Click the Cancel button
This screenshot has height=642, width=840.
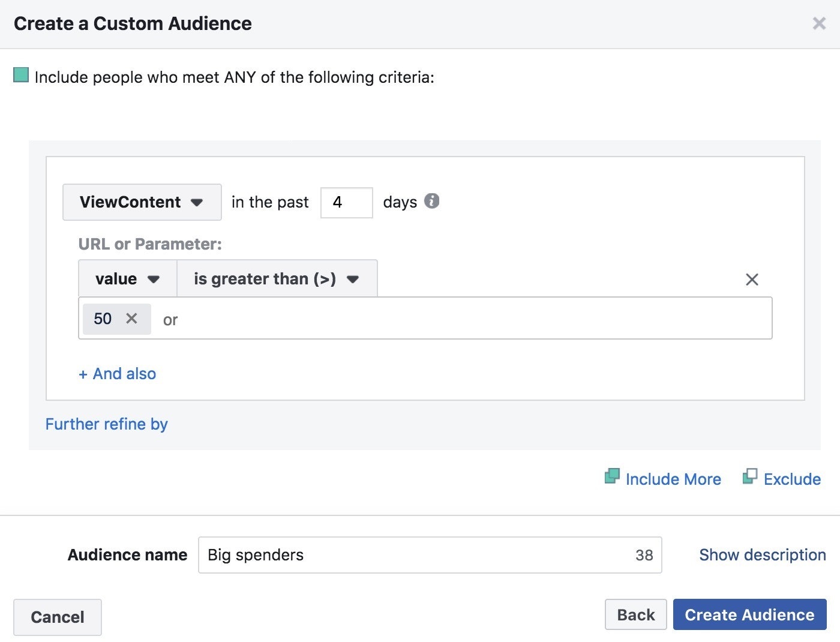tap(57, 617)
